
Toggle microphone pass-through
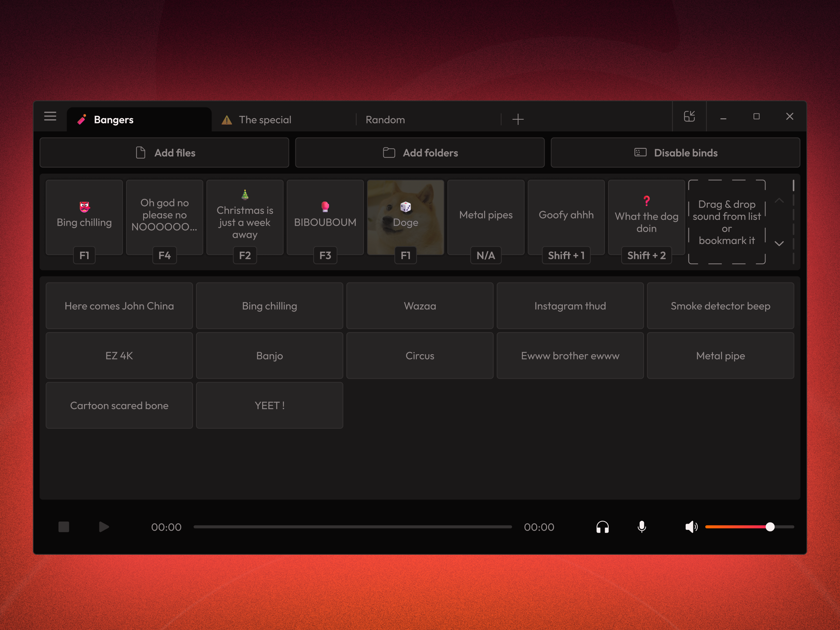(642, 527)
